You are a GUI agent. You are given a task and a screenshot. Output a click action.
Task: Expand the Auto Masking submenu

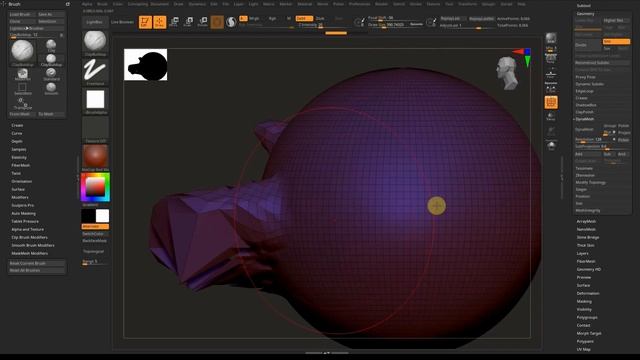[23, 213]
